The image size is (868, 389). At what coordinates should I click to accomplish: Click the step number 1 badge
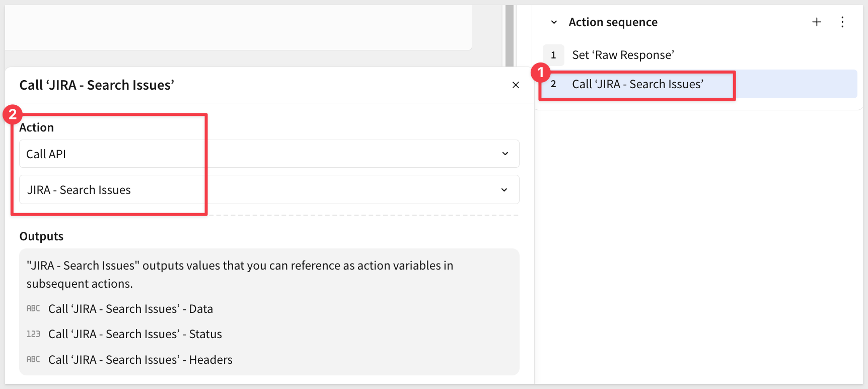[x=553, y=55]
